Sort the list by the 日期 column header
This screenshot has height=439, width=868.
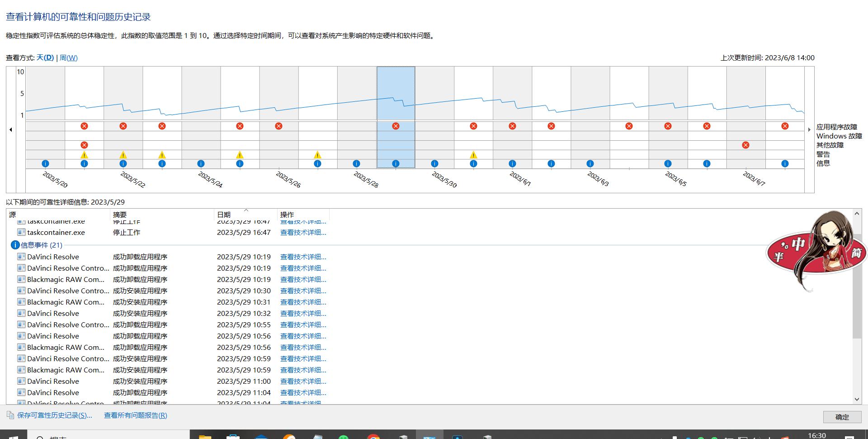coord(224,215)
